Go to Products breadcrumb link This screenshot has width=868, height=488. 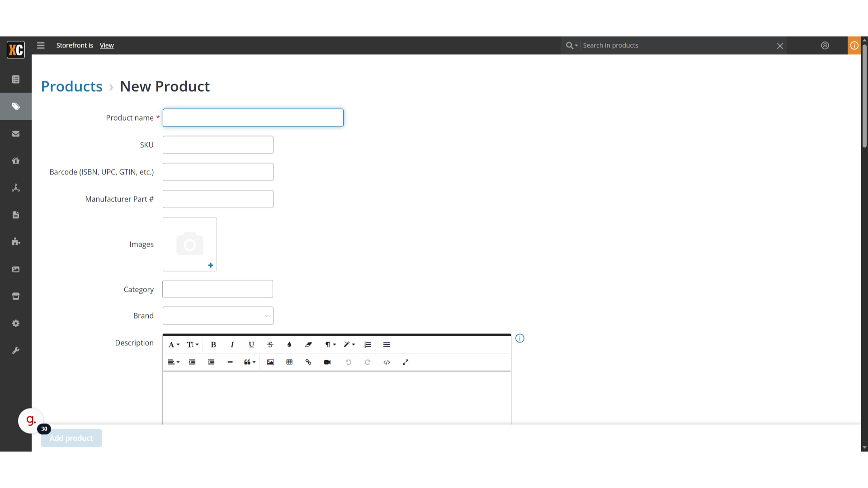pos(72,86)
